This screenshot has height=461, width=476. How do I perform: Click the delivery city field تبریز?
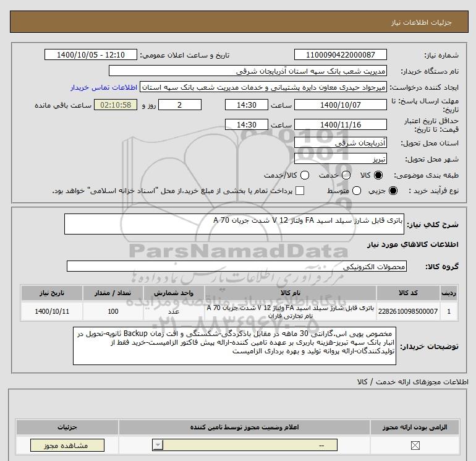click(x=340, y=158)
